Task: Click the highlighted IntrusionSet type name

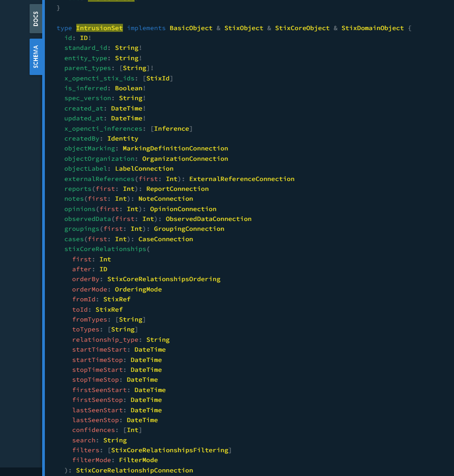Action: click(x=100, y=28)
